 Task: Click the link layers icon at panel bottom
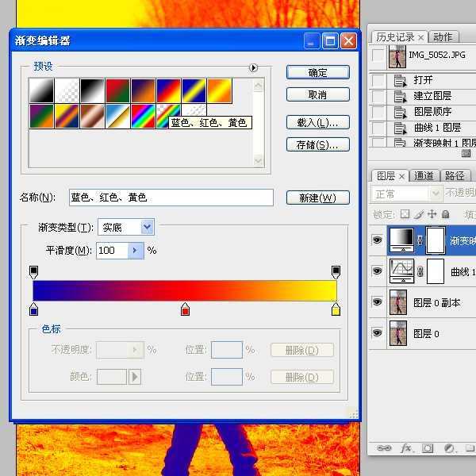click(384, 448)
